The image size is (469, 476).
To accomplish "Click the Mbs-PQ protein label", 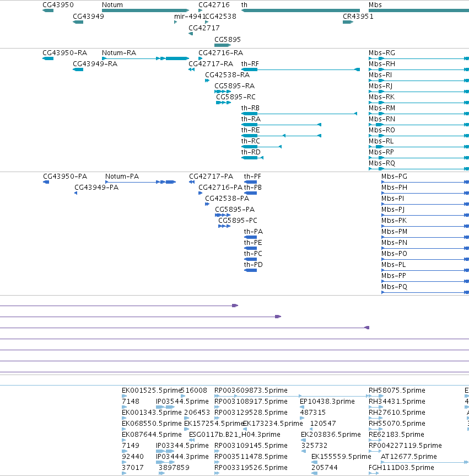I will 394,287.
